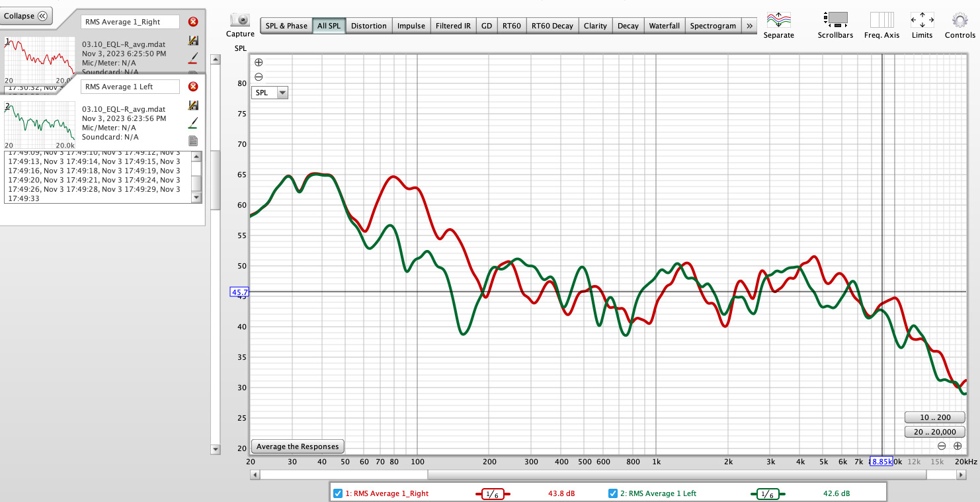
Task: Remove the RMS Average 1_Right measurement
Action: tap(193, 22)
